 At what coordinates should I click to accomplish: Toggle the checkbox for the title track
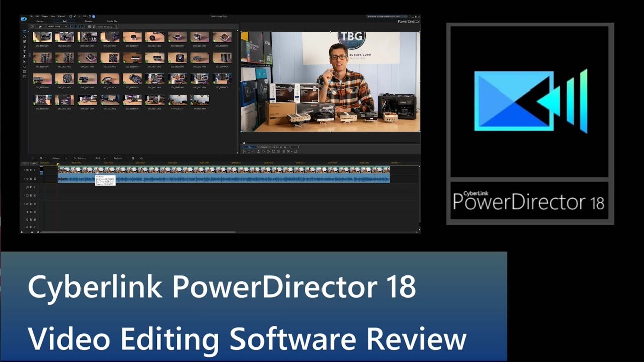coord(31,212)
